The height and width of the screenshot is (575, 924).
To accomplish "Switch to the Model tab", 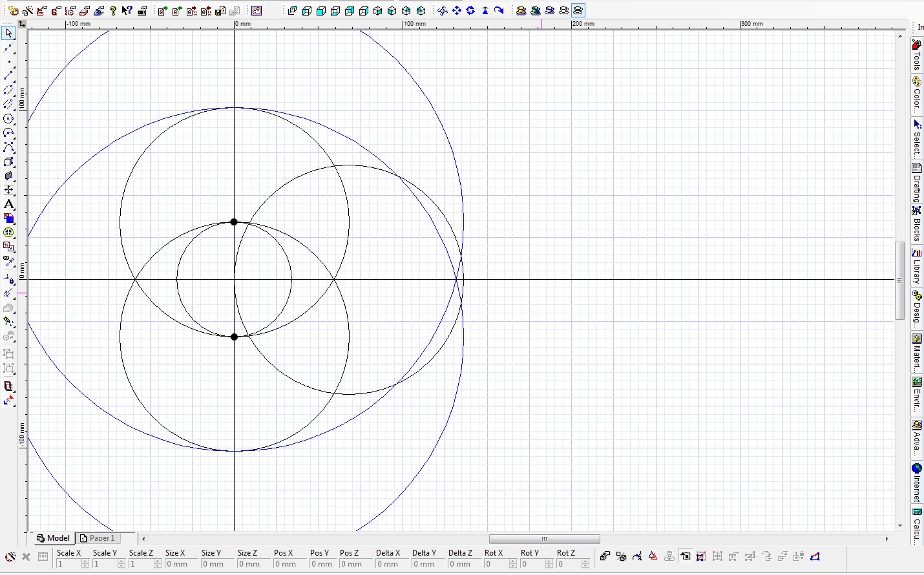I will [53, 538].
